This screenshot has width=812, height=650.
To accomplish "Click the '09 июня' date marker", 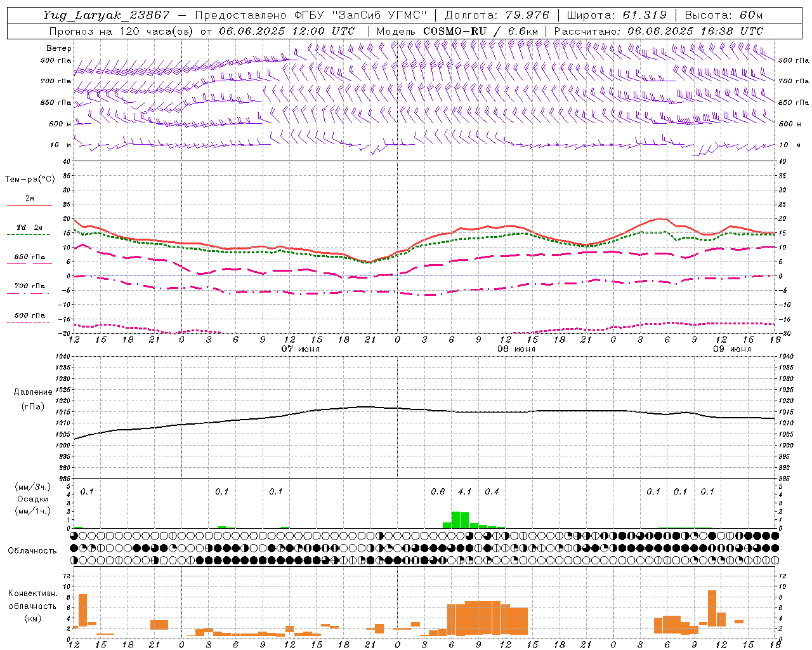I will (732, 349).
